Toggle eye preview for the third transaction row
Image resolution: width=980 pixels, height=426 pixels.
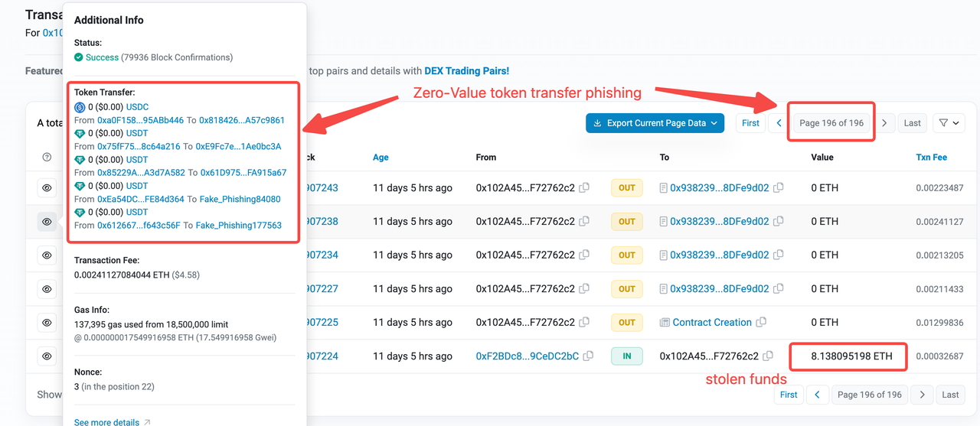tap(47, 255)
